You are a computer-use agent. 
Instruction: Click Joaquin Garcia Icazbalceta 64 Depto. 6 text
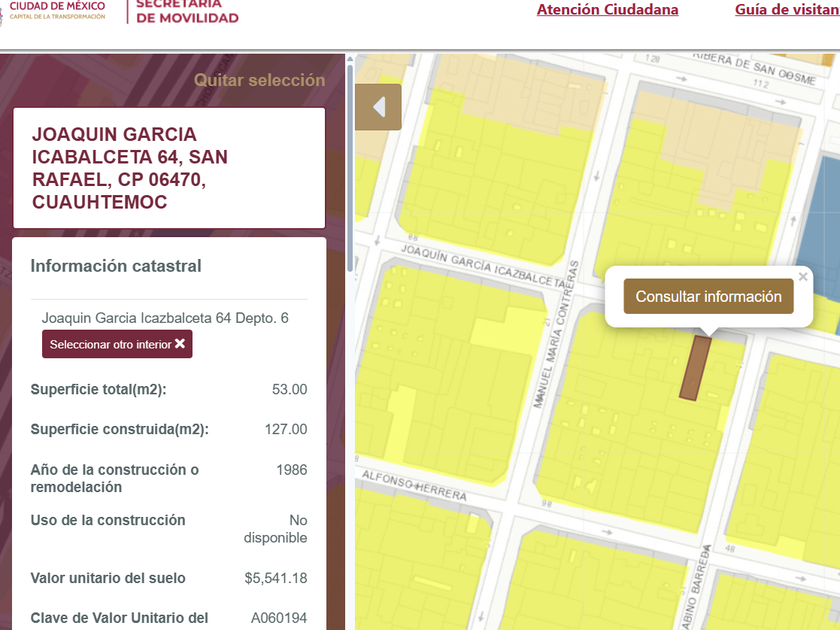click(x=165, y=318)
